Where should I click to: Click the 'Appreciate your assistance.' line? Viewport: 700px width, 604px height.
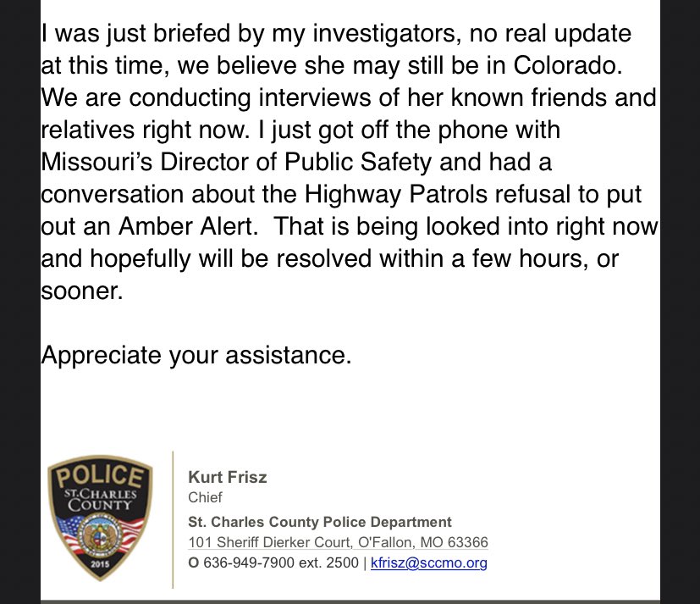click(196, 356)
